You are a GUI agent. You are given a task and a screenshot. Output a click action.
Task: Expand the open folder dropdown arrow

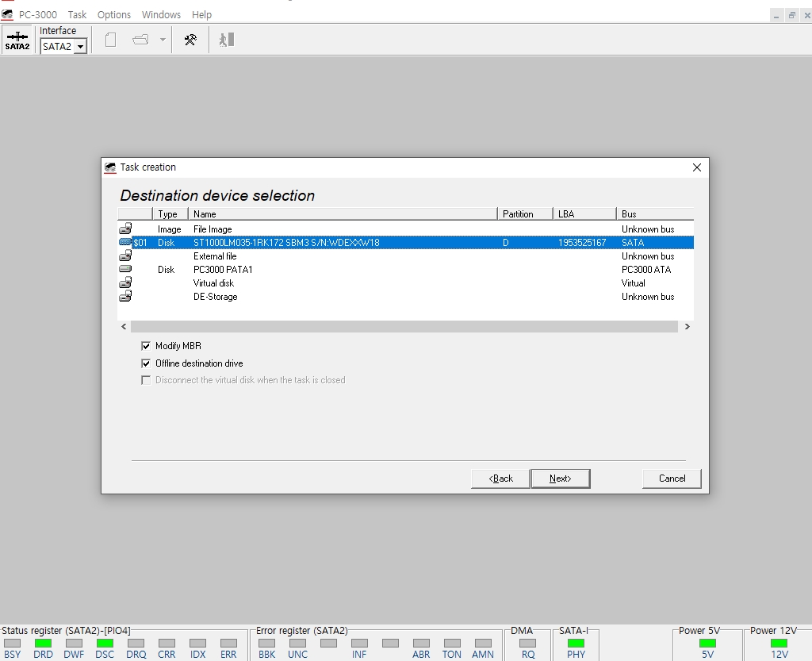[x=163, y=40]
